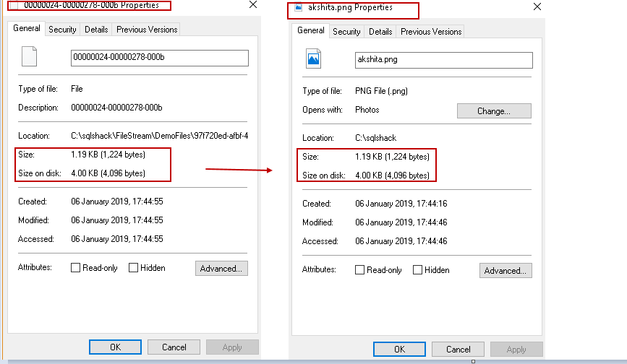Click the PNG image file icon
Viewport: 627px width, 364px height.
coord(313,58)
